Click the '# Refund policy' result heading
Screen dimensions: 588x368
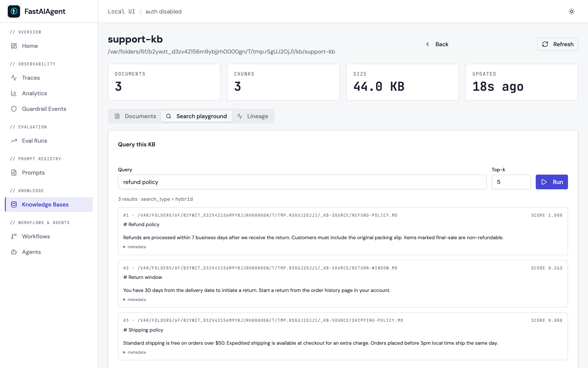[141, 224]
